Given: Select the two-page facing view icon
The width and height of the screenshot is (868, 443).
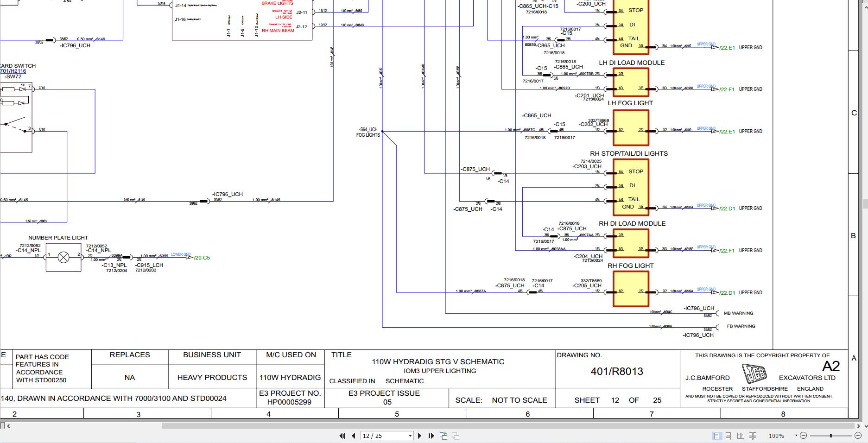Looking at the screenshot, I should 741,435.
